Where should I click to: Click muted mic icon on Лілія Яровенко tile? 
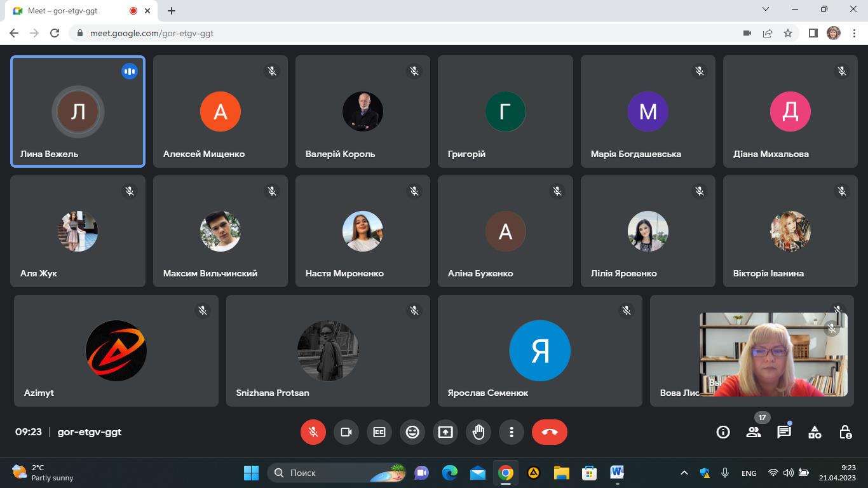(700, 191)
